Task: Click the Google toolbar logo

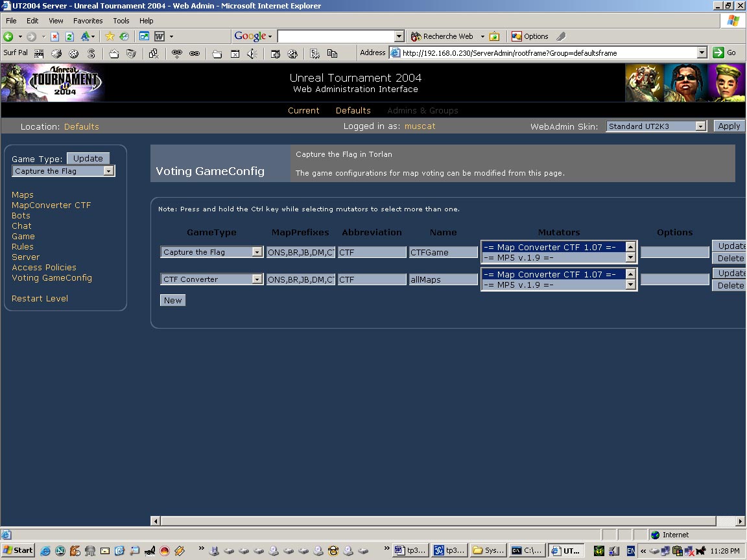Action: pyautogui.click(x=250, y=36)
